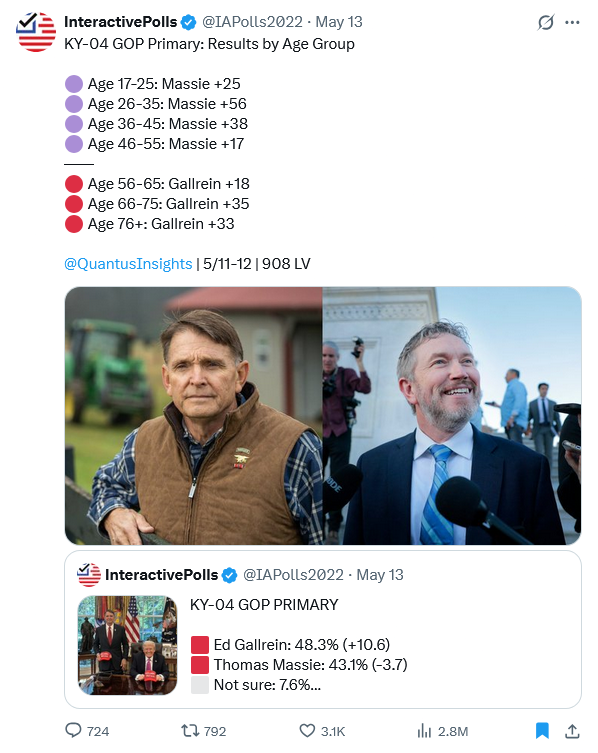This screenshot has height=753, width=598.
Task: Open the three-dot more options menu
Action: tap(572, 22)
